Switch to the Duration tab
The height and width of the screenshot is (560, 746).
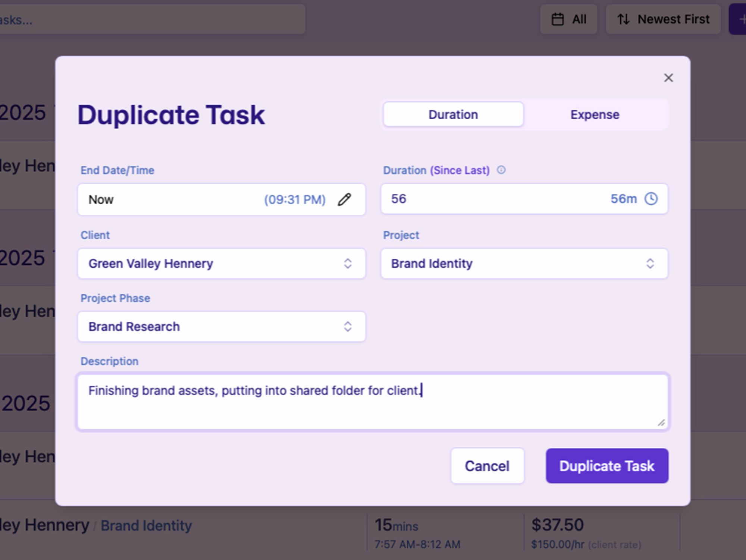tap(453, 114)
